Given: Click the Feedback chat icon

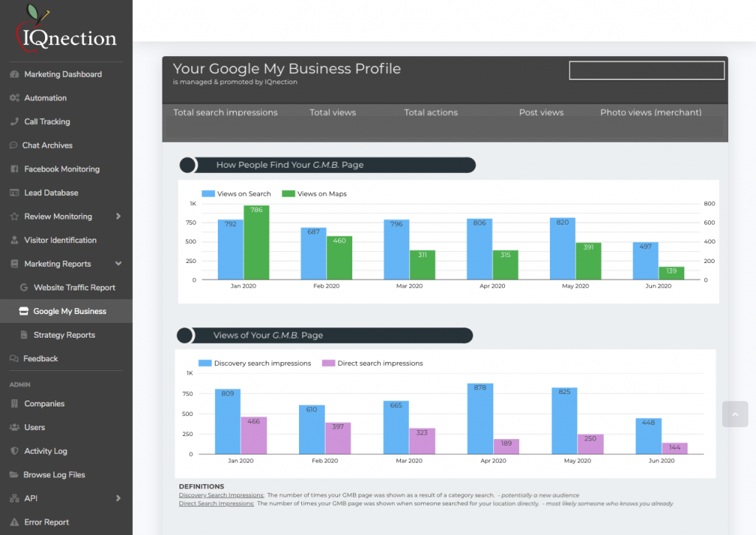Looking at the screenshot, I should (14, 358).
